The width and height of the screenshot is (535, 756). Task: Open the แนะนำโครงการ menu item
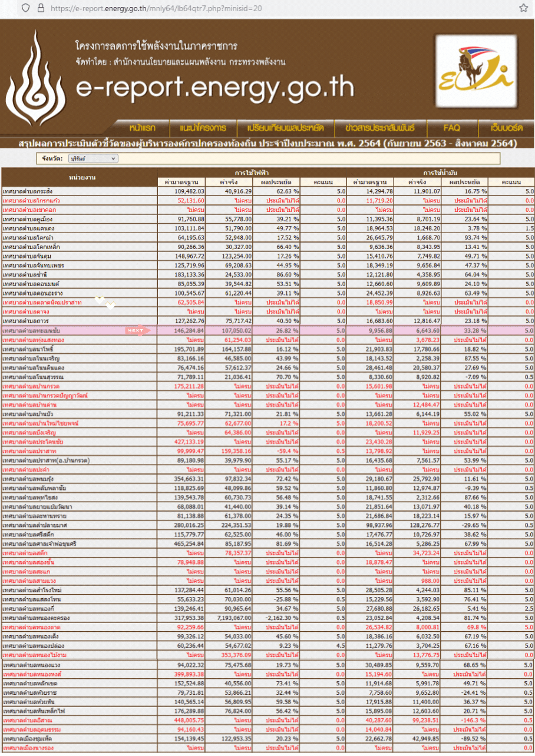203,128
